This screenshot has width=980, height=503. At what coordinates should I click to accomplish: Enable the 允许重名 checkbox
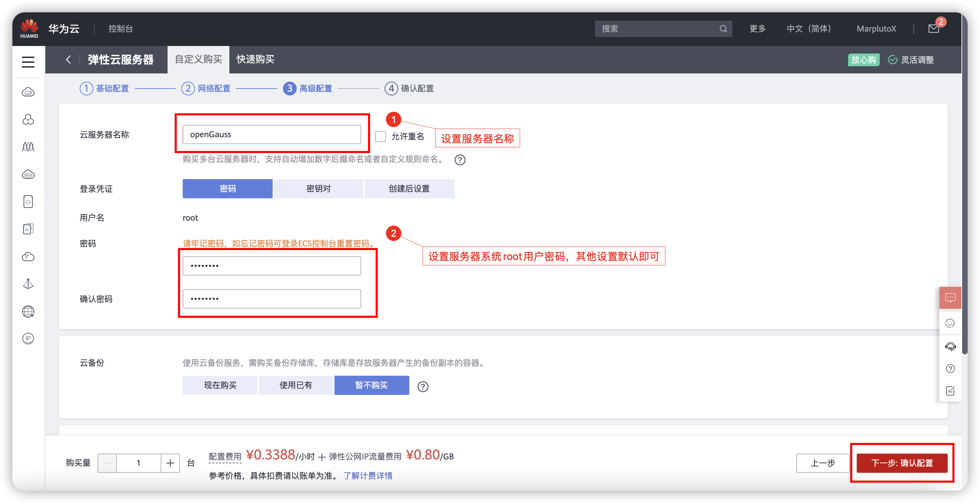(x=380, y=137)
